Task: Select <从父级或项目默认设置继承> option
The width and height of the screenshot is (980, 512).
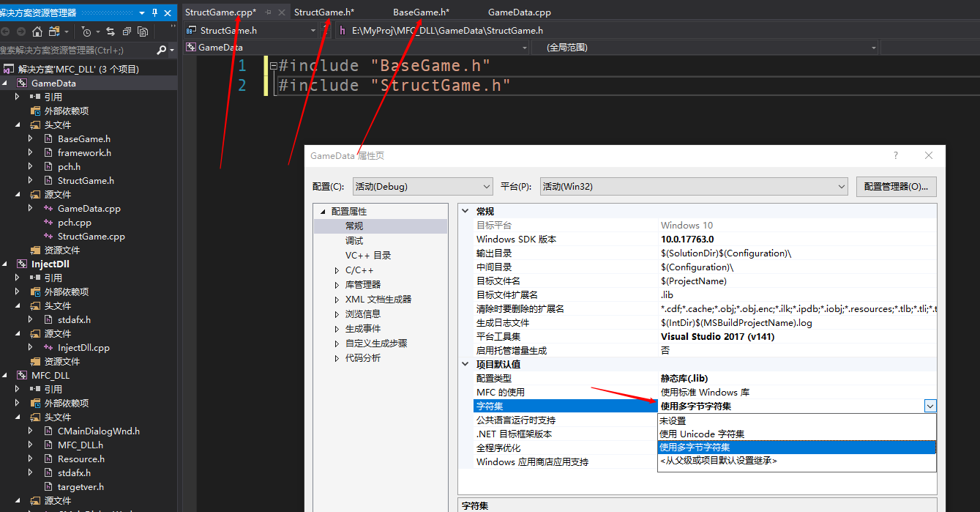Action: tap(796, 461)
